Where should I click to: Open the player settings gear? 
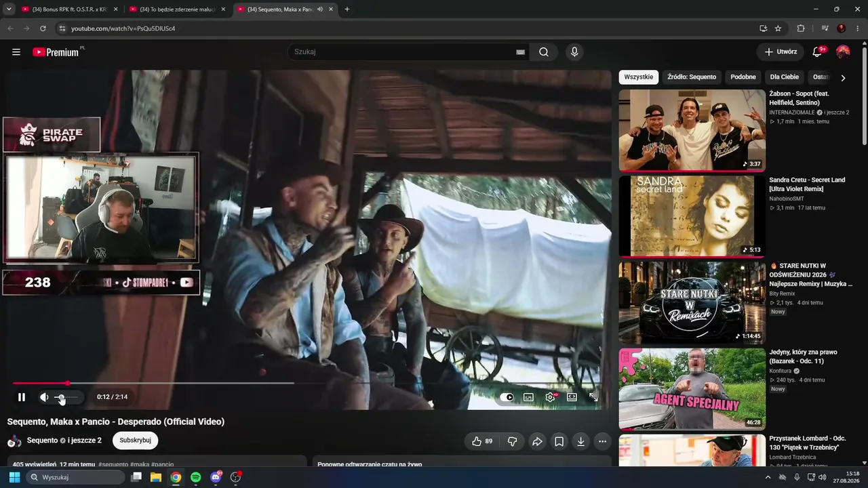[550, 397]
